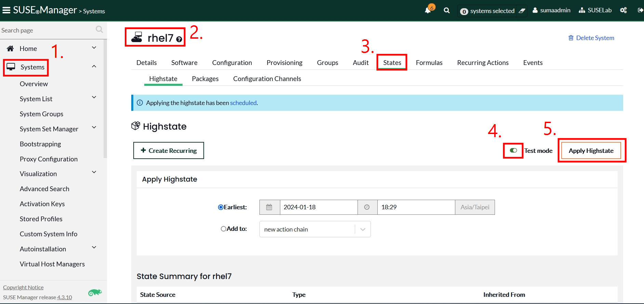Switch to the Groups tab

click(x=327, y=63)
